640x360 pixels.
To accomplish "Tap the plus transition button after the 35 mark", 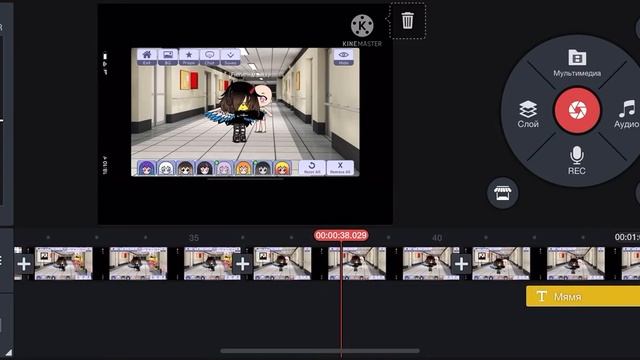I will [x=242, y=264].
